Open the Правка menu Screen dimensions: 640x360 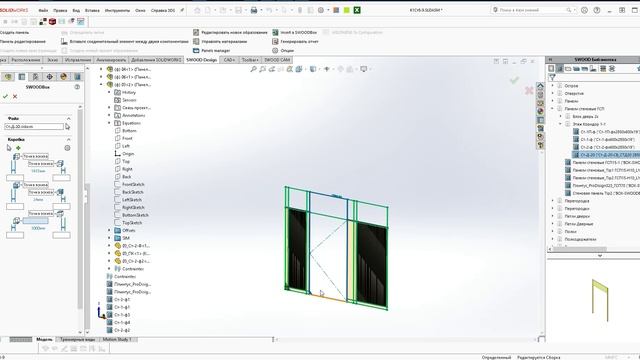(x=60, y=10)
